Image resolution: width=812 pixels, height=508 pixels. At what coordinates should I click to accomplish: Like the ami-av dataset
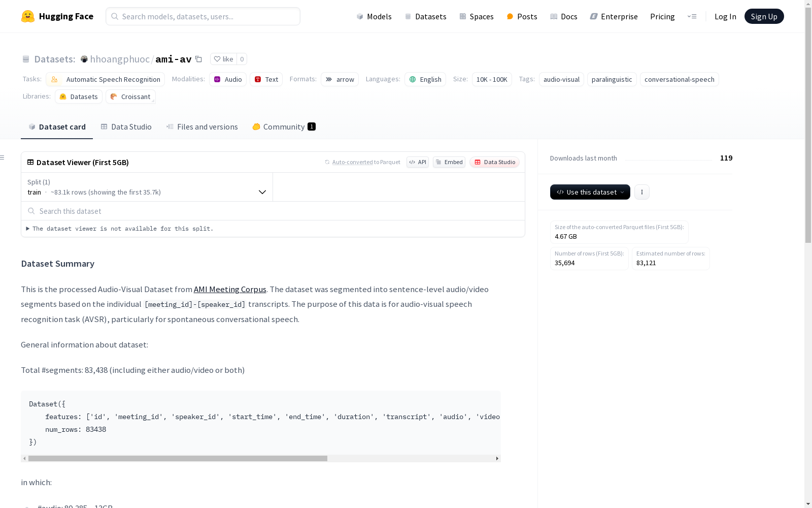pos(223,59)
